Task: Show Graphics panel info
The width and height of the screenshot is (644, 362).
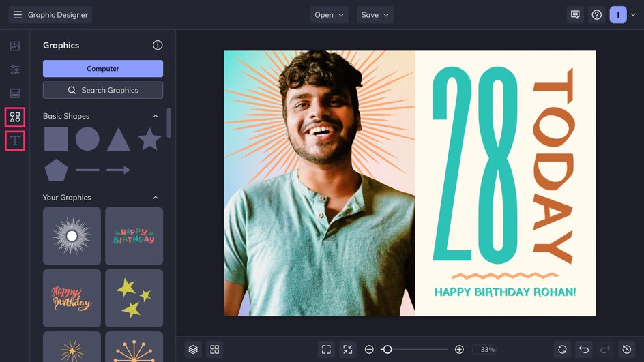Action: [158, 45]
